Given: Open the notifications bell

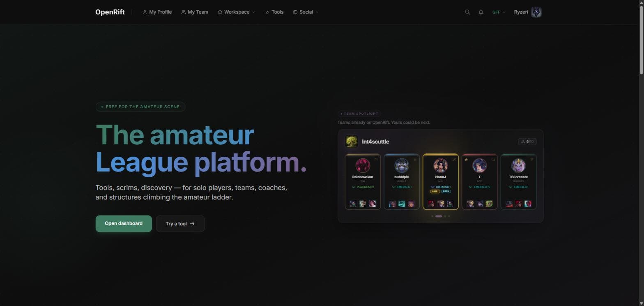Looking at the screenshot, I should (481, 12).
